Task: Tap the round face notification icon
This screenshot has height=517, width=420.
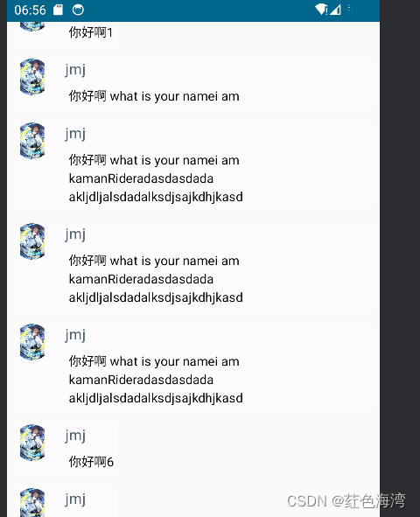Action: (x=78, y=10)
